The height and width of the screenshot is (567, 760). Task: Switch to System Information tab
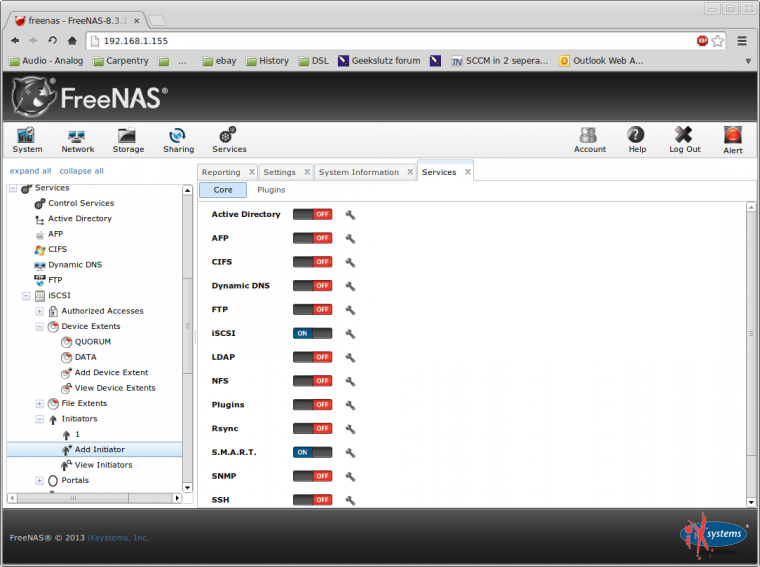pos(359,172)
